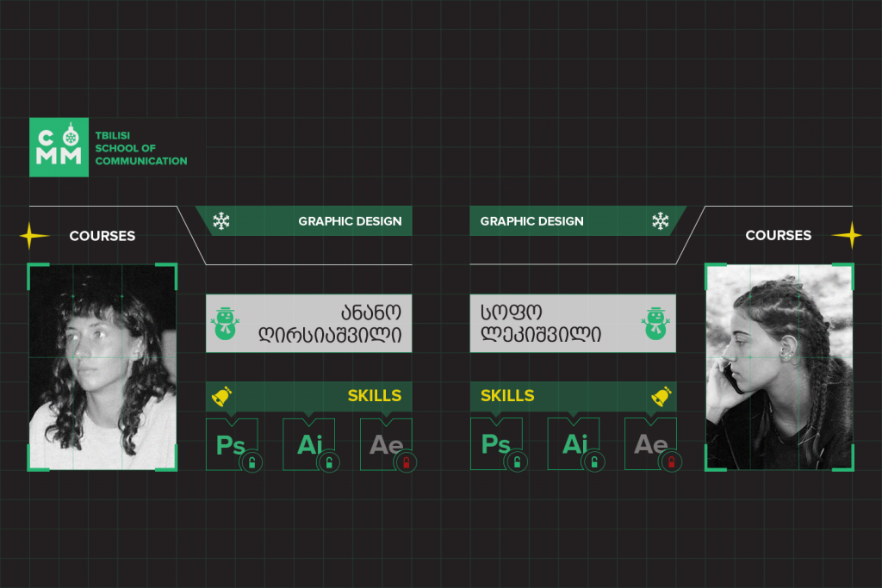This screenshot has height=588, width=882.
Task: Select the Illustrator (Ai) icon in the right skills row
Action: [x=573, y=444]
